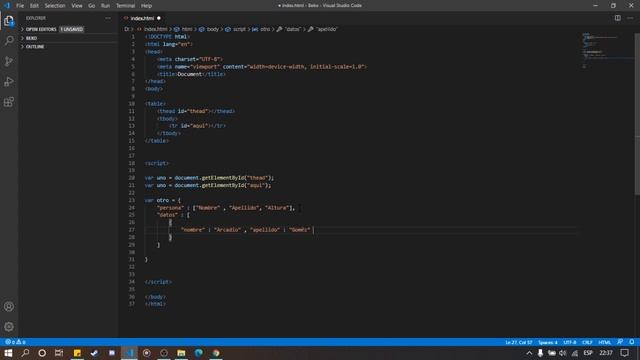Open the volume control in system tray

click(x=563, y=353)
